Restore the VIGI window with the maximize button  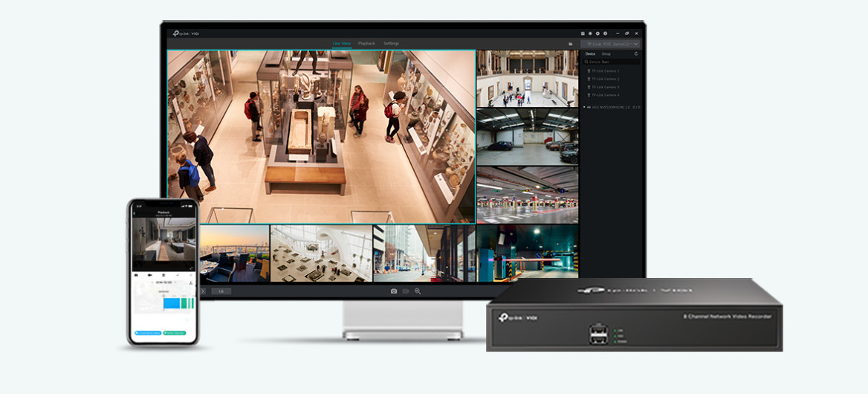point(626,33)
